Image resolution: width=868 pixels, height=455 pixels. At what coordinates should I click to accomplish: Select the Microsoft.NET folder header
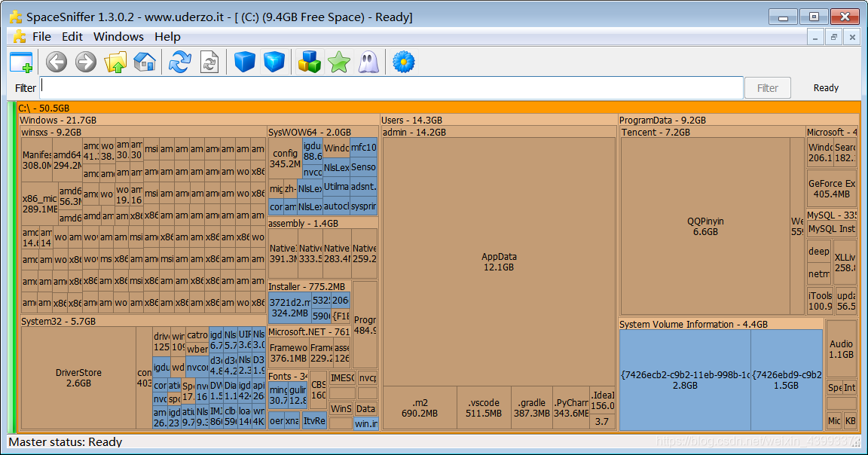pyautogui.click(x=310, y=332)
